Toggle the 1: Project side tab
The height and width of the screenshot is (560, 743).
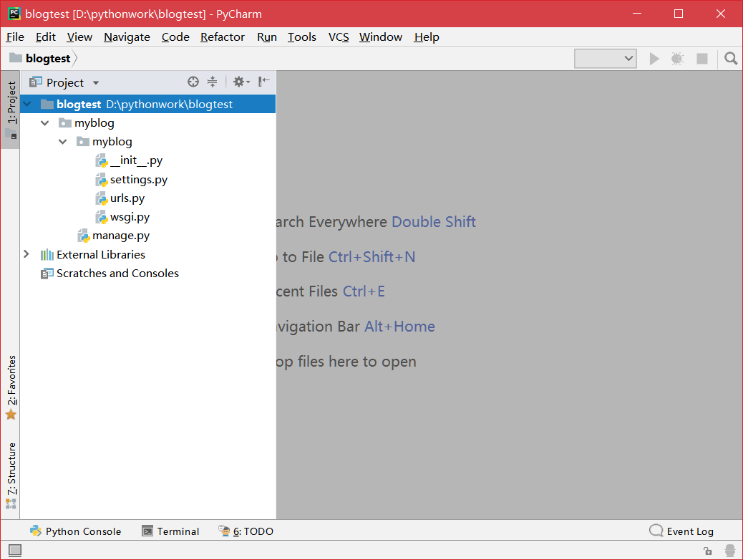11,110
